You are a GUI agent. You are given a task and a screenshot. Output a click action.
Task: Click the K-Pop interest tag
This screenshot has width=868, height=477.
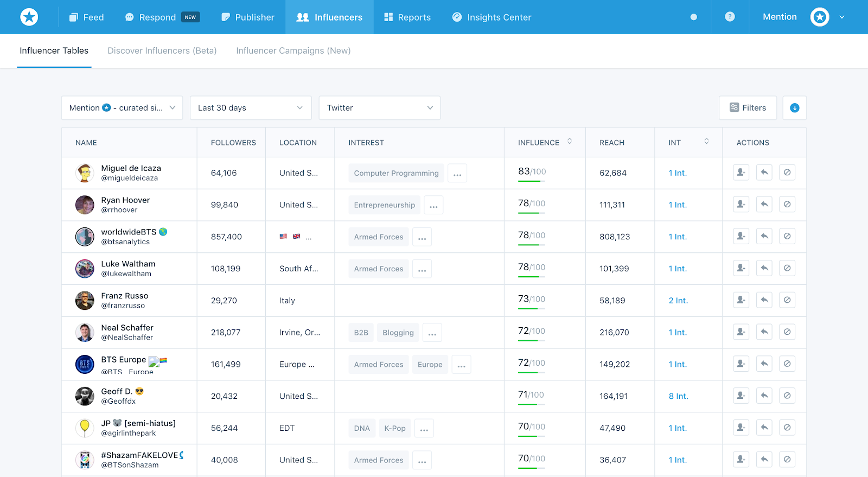pos(395,428)
